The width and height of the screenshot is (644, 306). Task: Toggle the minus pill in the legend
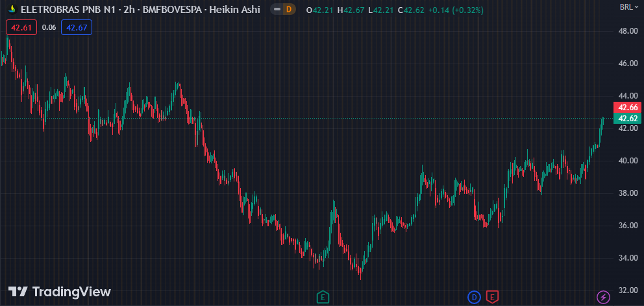[x=277, y=9]
